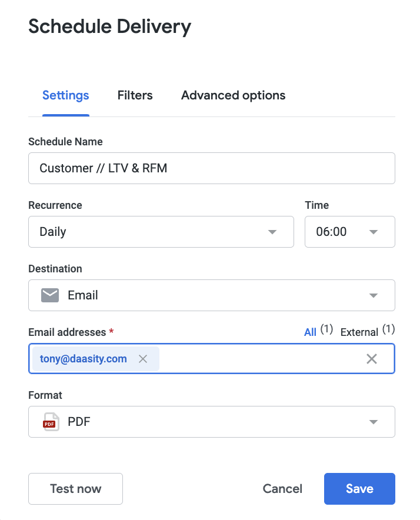
Task: Show All email addresses filter
Action: 311,332
